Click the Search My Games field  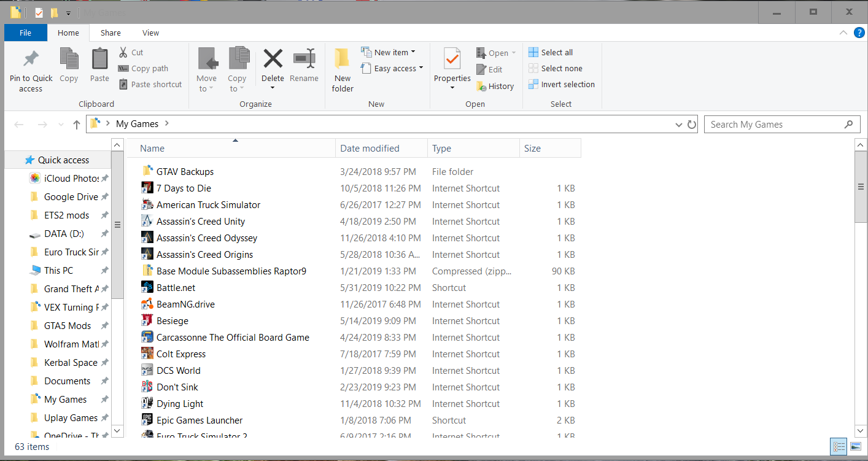(781, 125)
